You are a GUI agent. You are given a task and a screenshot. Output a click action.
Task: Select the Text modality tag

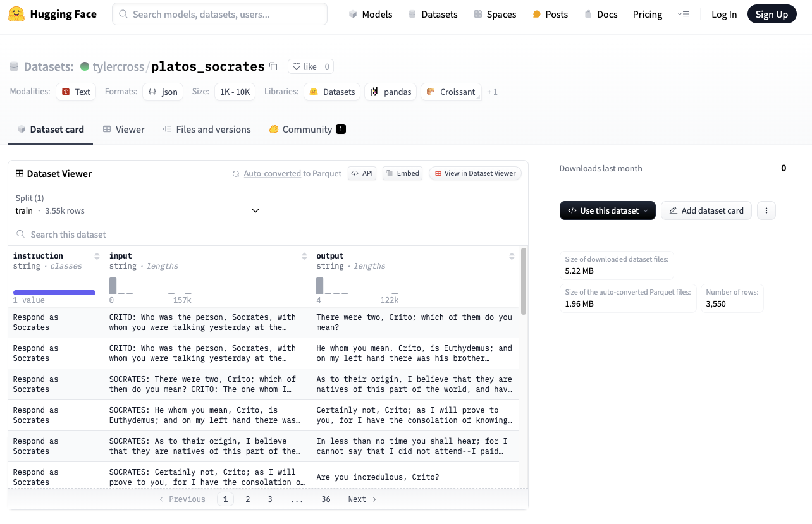click(x=76, y=92)
